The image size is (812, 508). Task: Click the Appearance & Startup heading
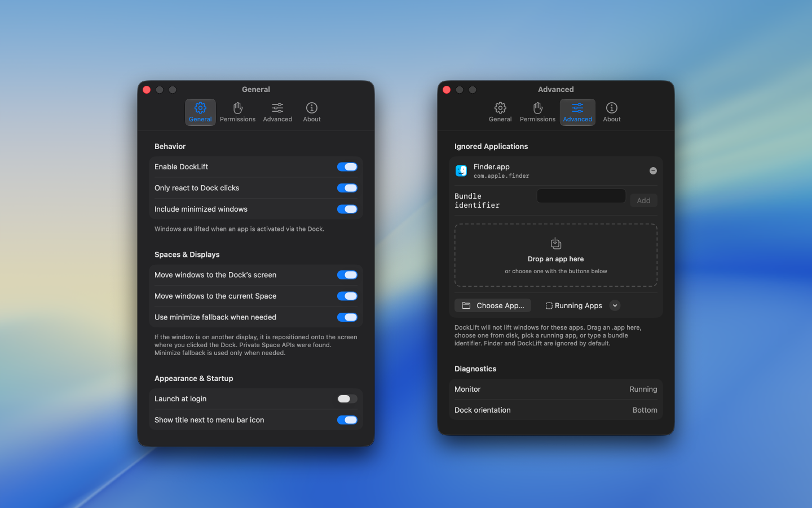tap(194, 378)
